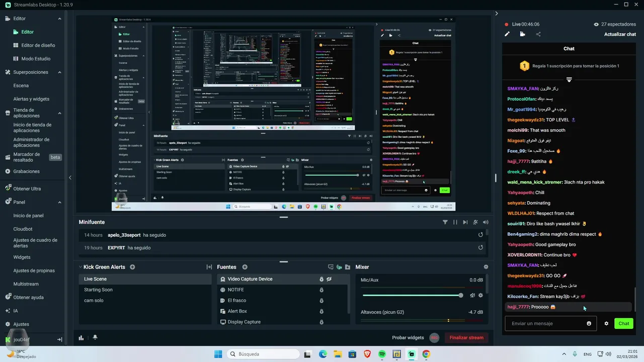Click Obtener Ultra icon
The image size is (644, 362).
pyautogui.click(x=8, y=189)
